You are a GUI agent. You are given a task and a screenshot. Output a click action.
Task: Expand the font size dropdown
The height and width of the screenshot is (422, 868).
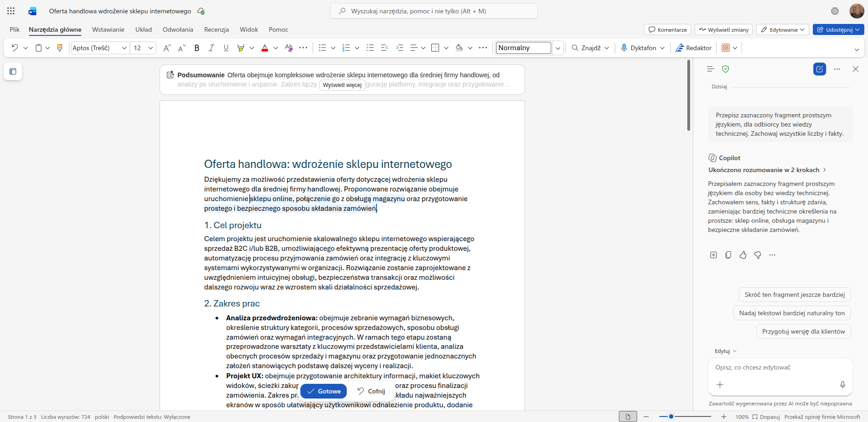tap(150, 48)
